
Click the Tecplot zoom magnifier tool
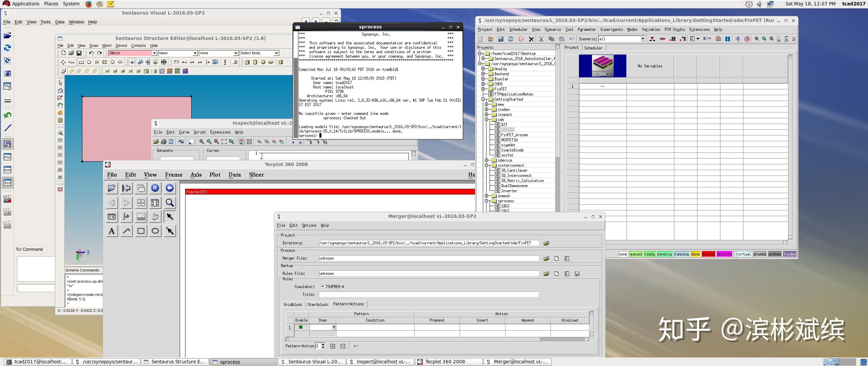170,203
